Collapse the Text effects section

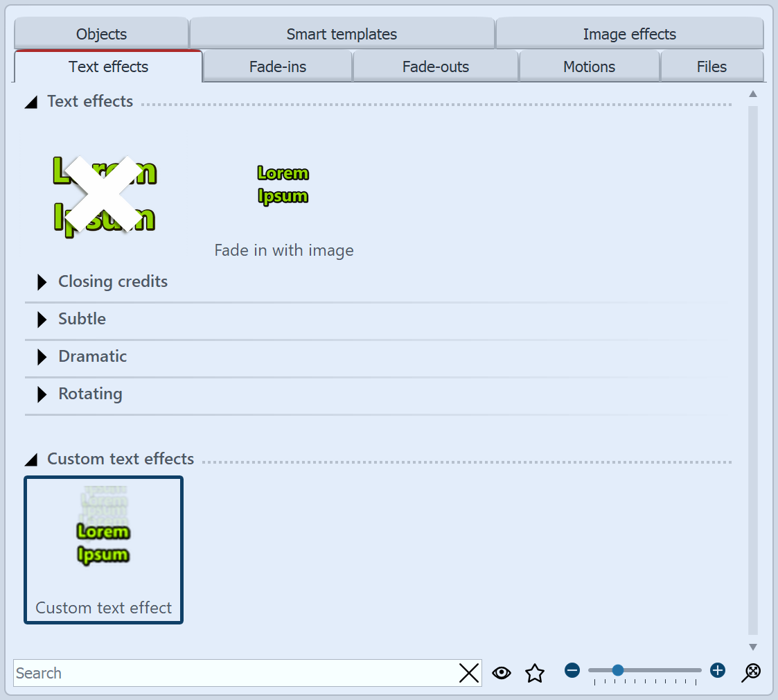[x=30, y=102]
